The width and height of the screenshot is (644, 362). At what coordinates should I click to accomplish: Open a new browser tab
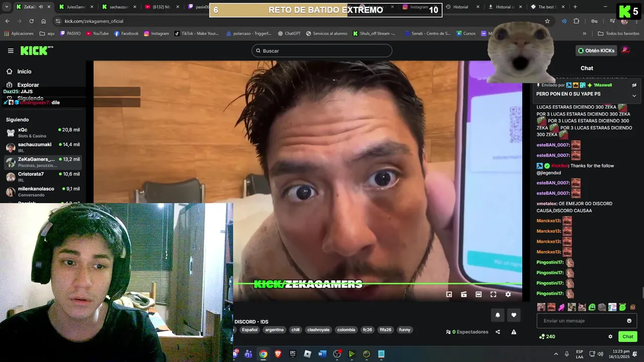pyautogui.click(x=575, y=7)
